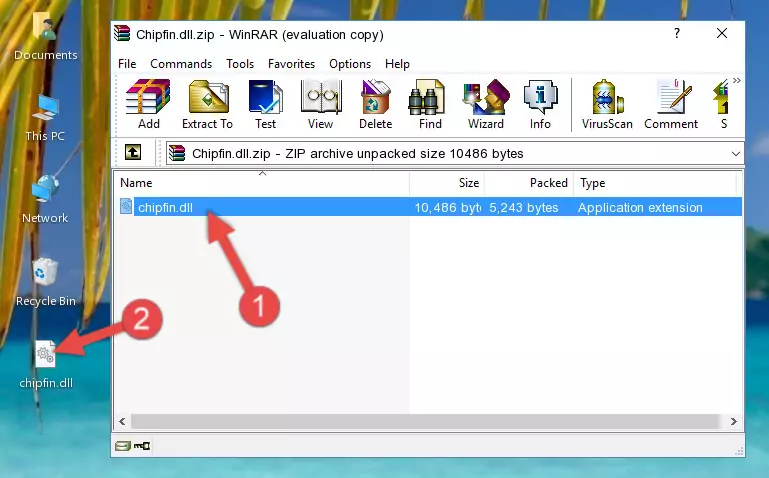Select chipfin.dll file on desktop

(46, 365)
